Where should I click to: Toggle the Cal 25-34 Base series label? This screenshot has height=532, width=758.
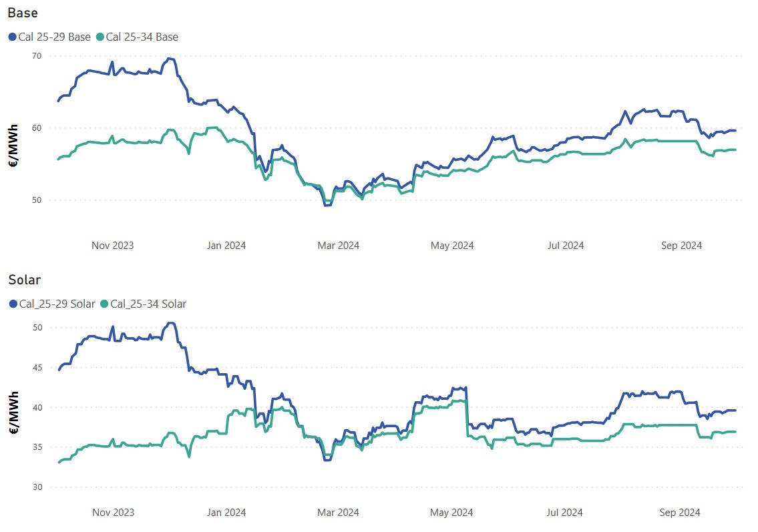(x=142, y=37)
